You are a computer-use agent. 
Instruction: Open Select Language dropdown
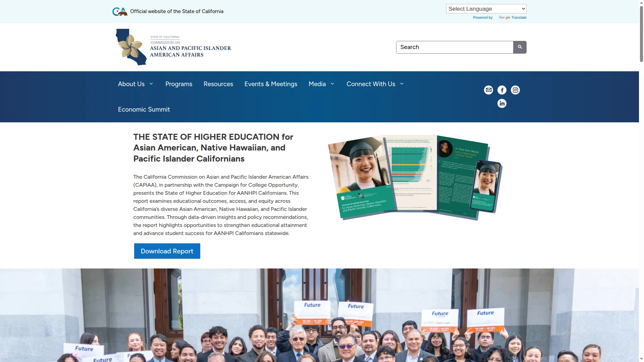coord(486,9)
